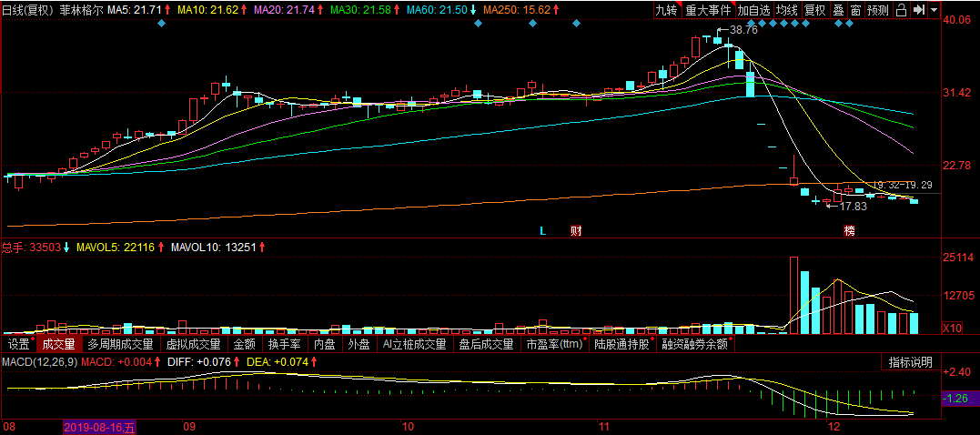Image resolution: width=980 pixels, height=435 pixels.
Task: Switch to 多周期成交量 tab
Action: click(120, 344)
